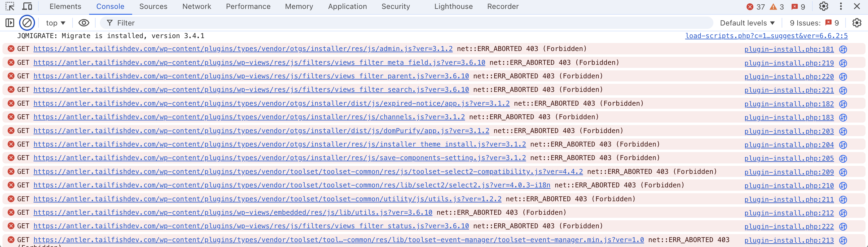Toggle the device toolbar icon
Screen dimensions: 868x247
click(27, 6)
